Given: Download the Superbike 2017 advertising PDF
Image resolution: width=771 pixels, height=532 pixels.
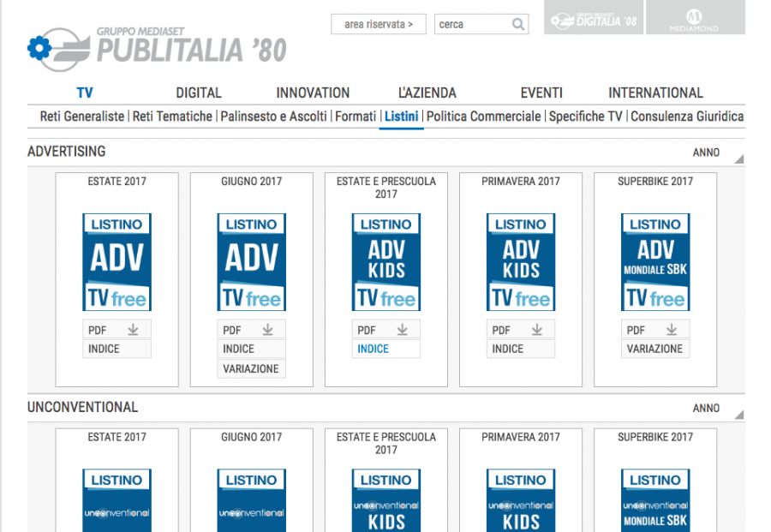Looking at the screenshot, I should (x=655, y=330).
